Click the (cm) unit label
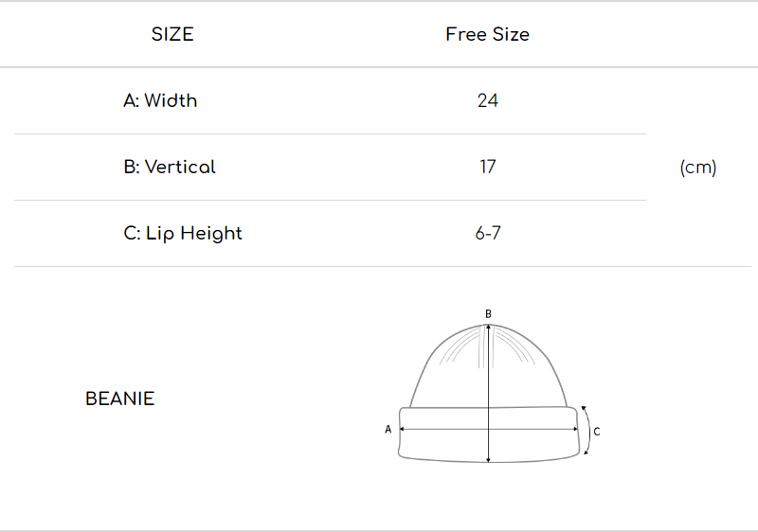This screenshot has width=758, height=532. pos(698,168)
